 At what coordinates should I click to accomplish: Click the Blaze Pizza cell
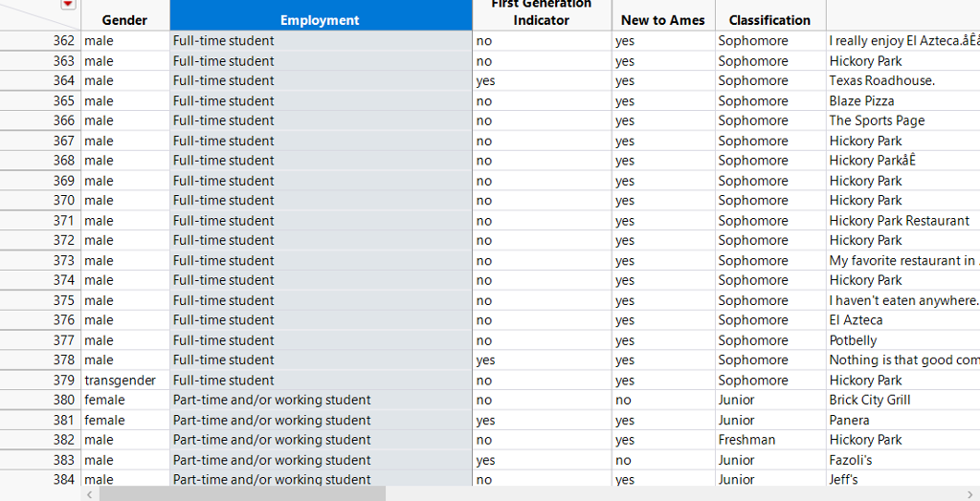point(861,101)
